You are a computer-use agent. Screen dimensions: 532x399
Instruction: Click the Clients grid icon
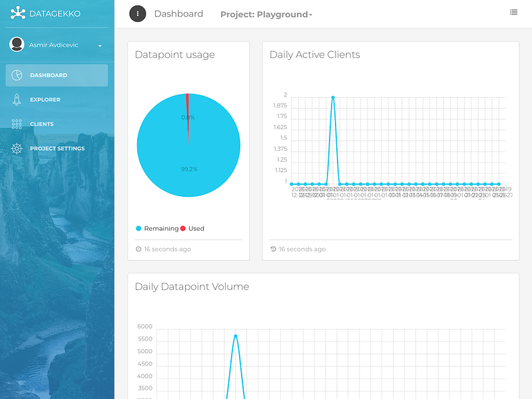[17, 124]
